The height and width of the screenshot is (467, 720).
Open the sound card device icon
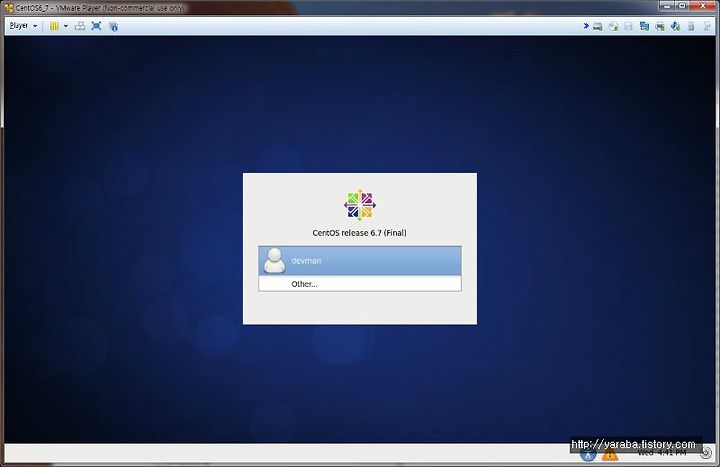(675, 27)
